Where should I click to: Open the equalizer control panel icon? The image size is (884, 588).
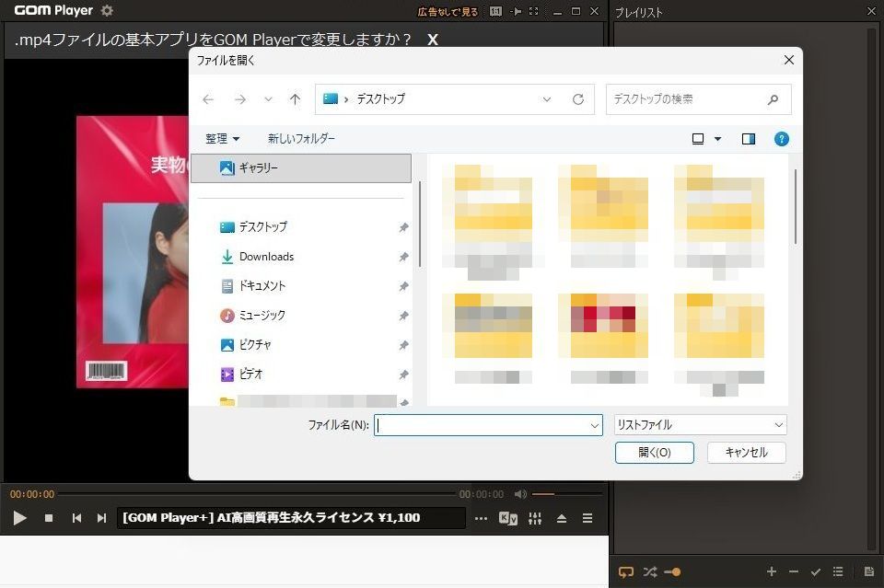pos(535,518)
